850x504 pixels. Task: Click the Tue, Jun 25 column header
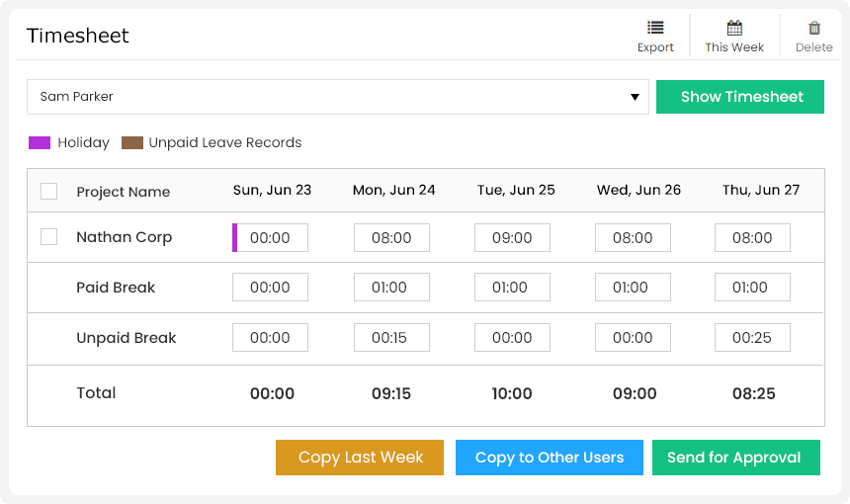coord(516,190)
